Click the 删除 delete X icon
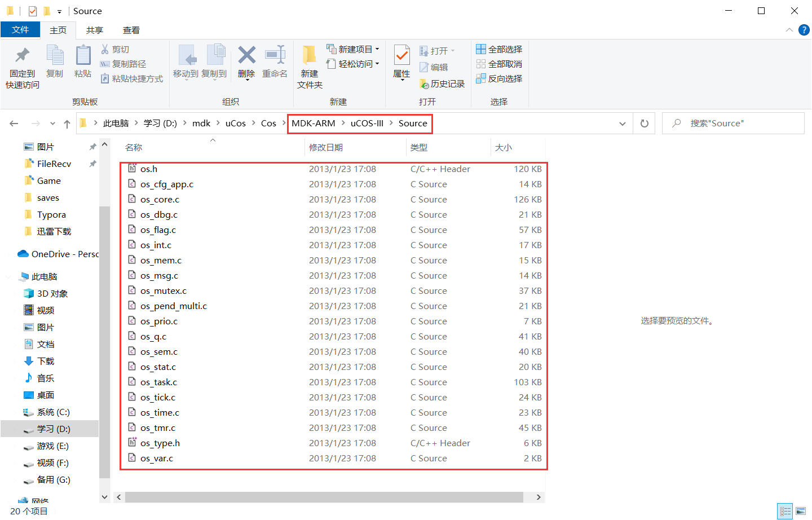This screenshot has height=520, width=812. coord(246,55)
